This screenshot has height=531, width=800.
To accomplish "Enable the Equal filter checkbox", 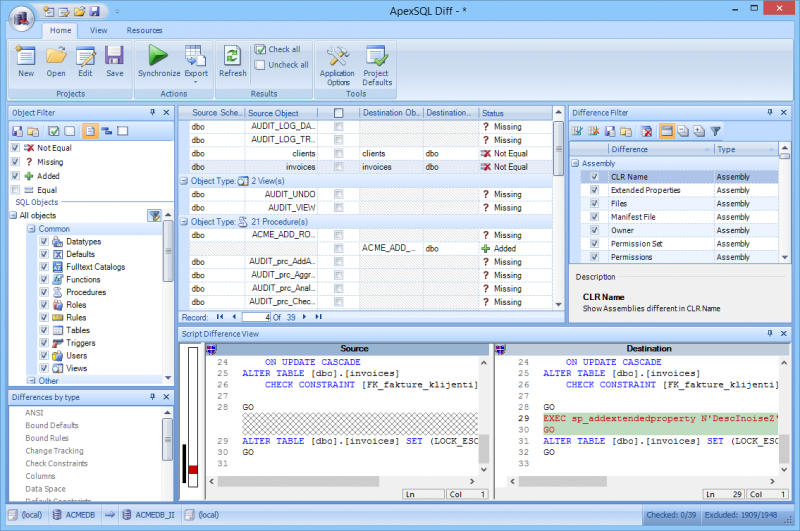I will [x=15, y=190].
